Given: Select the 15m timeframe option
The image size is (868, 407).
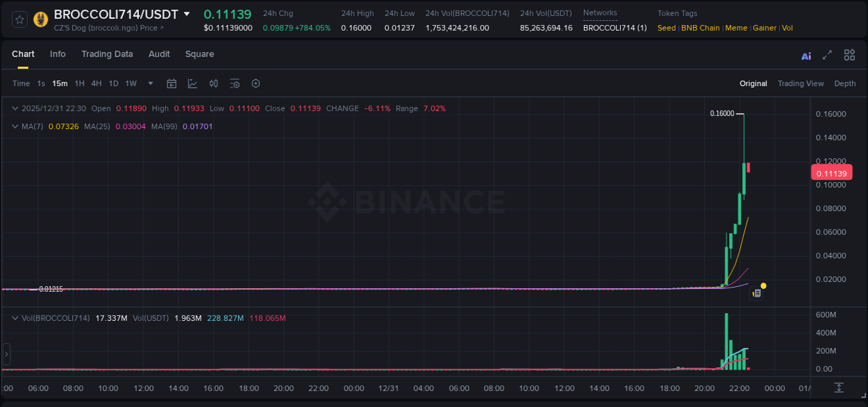Looking at the screenshot, I should tap(60, 83).
